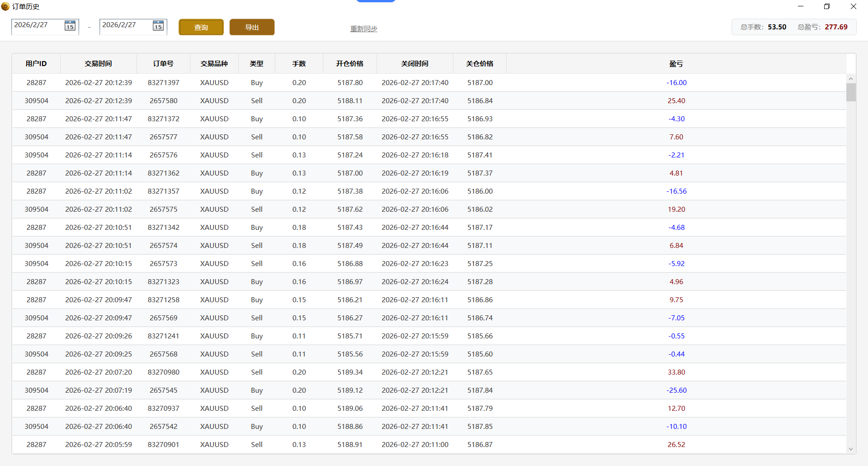Restore down the window size

pos(827,6)
